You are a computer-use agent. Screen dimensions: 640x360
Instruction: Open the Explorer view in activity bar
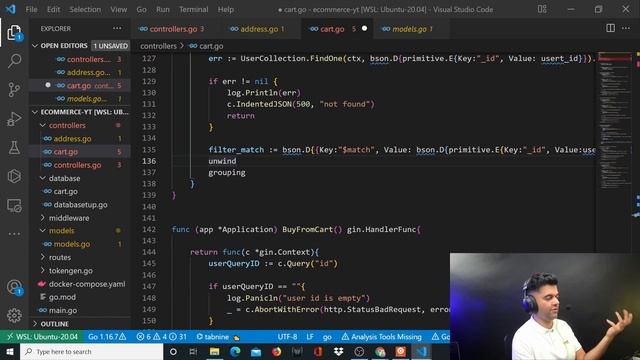(14, 32)
